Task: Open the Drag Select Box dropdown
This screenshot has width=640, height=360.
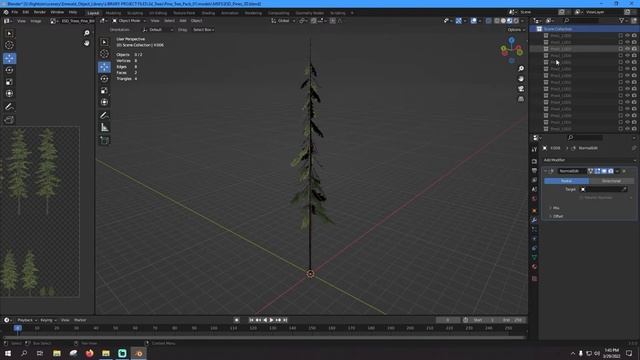Action: (x=203, y=30)
